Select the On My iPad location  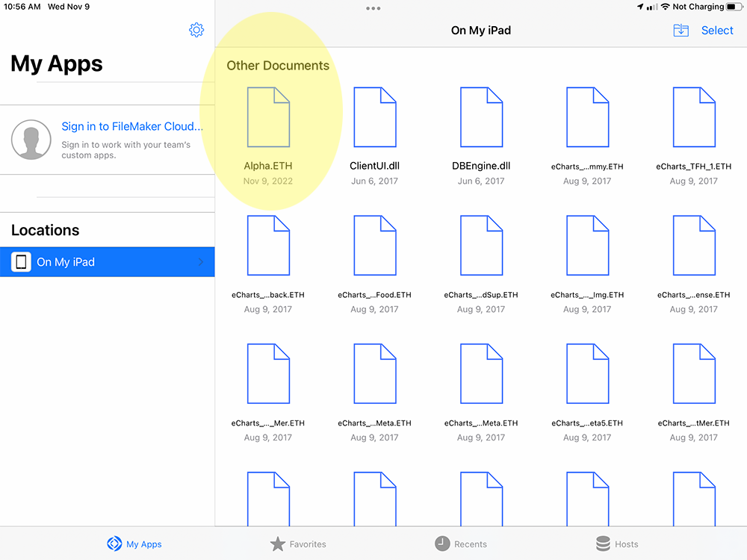107,262
